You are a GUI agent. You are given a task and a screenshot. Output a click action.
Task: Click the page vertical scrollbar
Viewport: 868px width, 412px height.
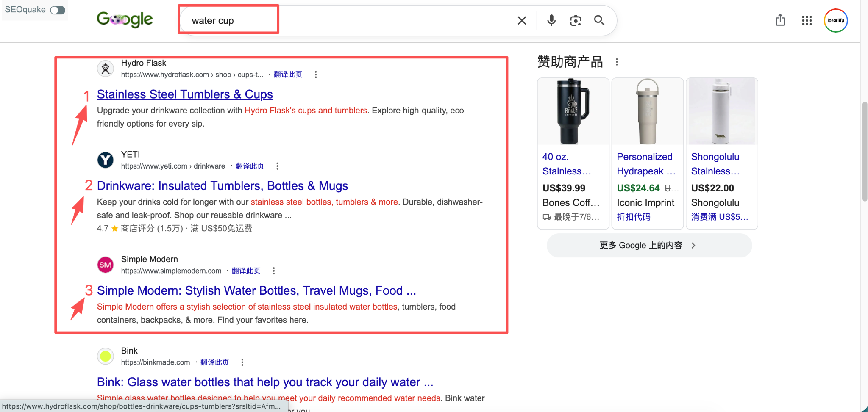[x=865, y=152]
